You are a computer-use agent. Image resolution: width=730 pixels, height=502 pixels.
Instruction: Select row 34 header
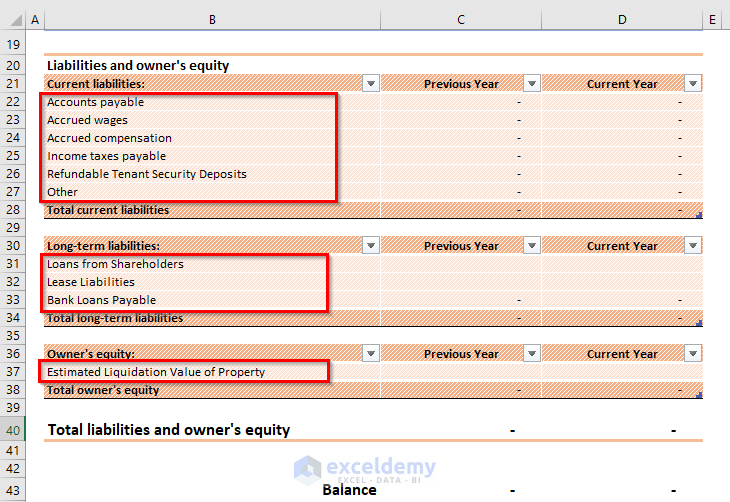(13, 318)
